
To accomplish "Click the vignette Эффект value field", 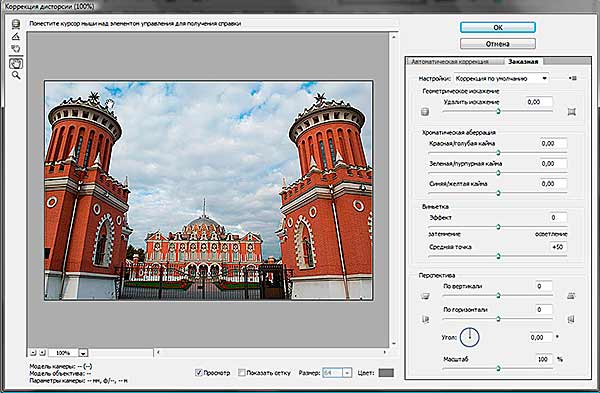I will [x=558, y=217].
